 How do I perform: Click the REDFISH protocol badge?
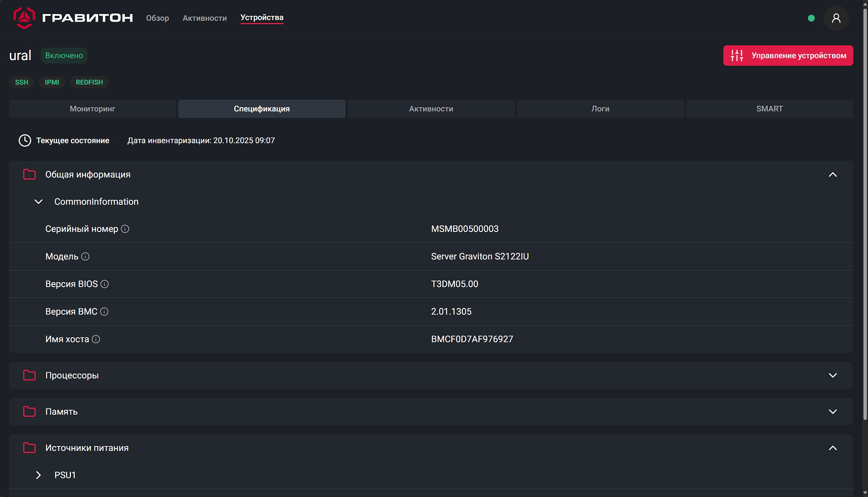tap(89, 82)
